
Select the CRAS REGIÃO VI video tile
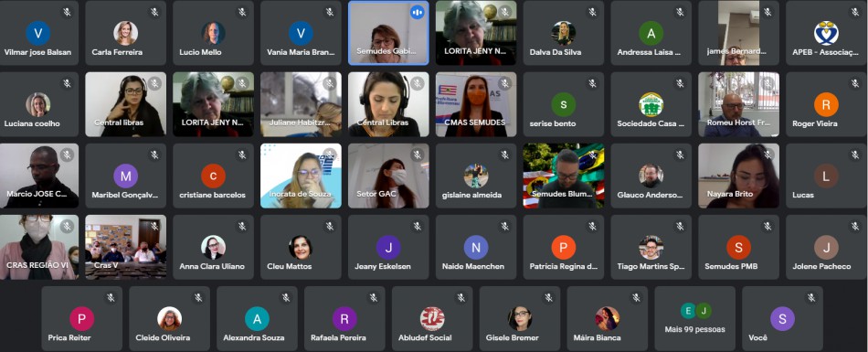(38, 247)
